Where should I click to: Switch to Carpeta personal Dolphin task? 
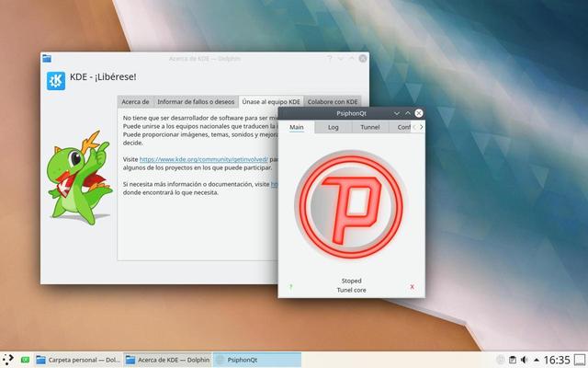tap(78, 360)
